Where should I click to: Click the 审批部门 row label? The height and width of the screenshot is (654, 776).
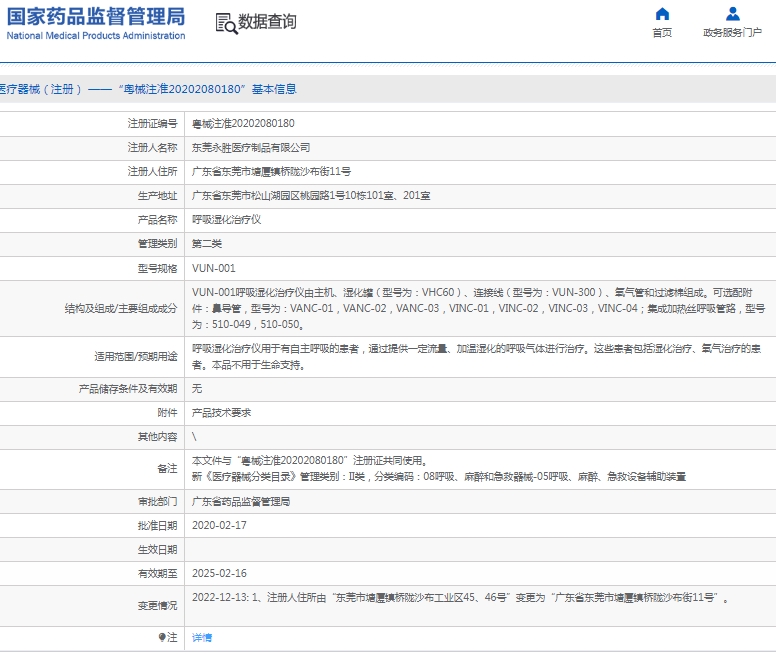tap(157, 502)
